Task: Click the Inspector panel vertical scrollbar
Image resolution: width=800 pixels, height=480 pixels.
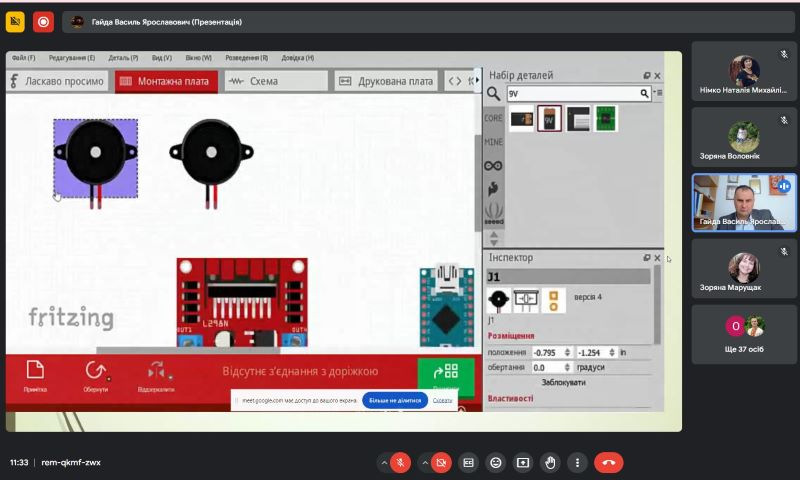Action: pos(657,305)
